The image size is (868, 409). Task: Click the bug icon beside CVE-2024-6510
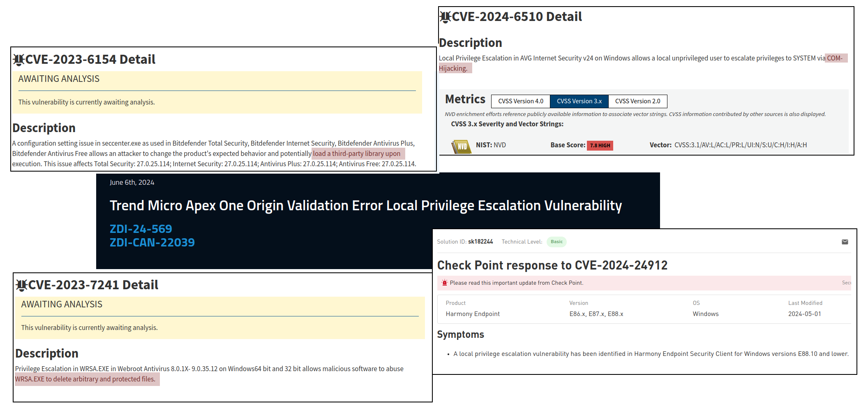446,16
